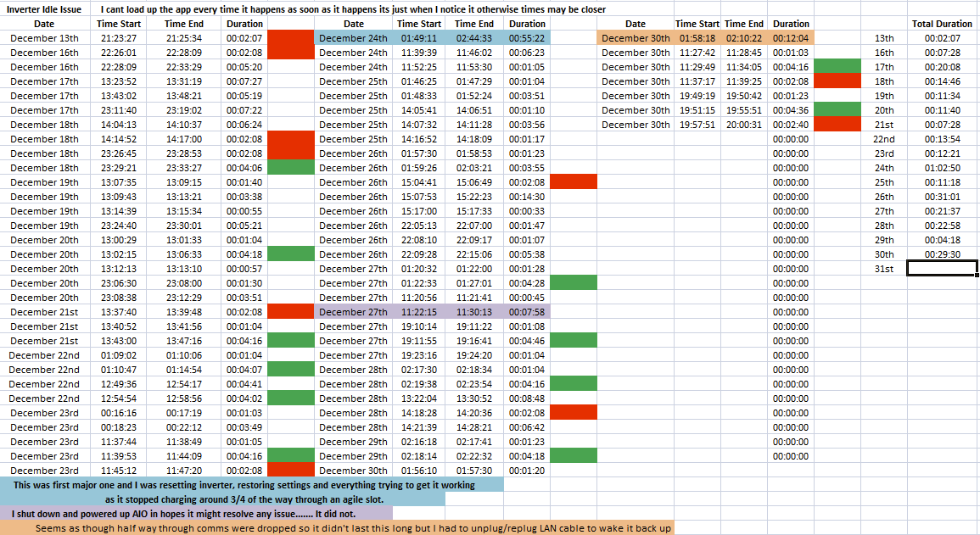Click the summary total 00:14:46 for 18th
Screen dimensions: 980x535
[942, 81]
